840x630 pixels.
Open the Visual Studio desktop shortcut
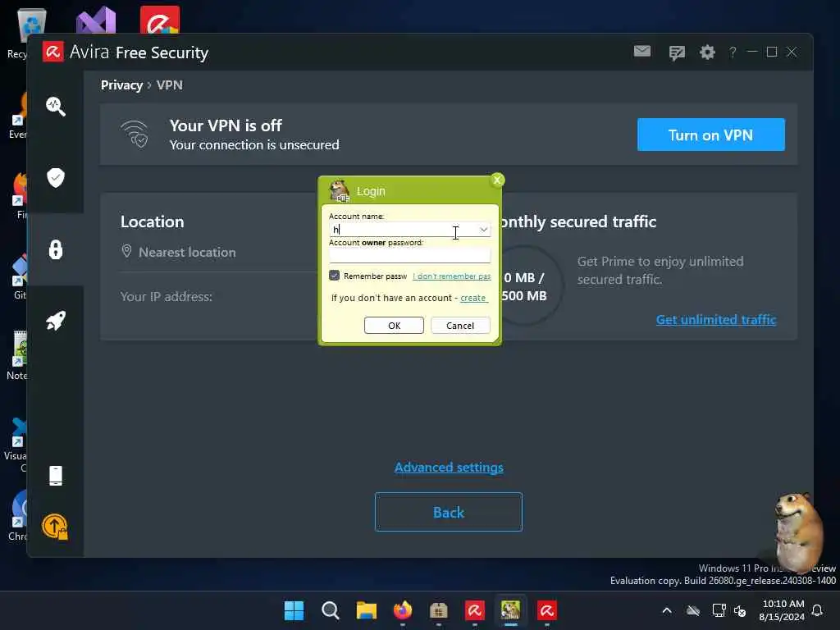pyautogui.click(x=96, y=21)
